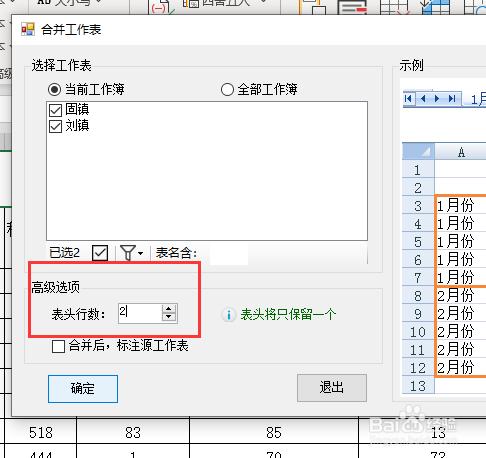Click row header 13 in the example
The width and height of the screenshot is (486, 458).
(x=418, y=386)
